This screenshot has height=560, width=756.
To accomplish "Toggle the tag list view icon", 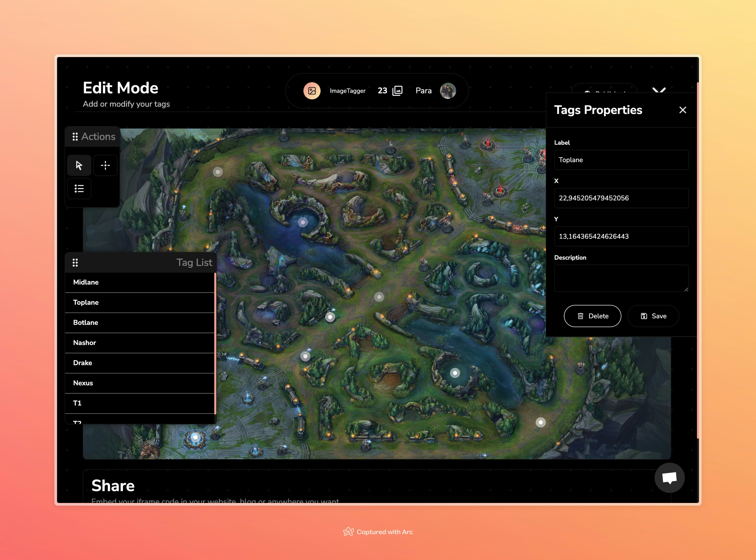I will 79,188.
